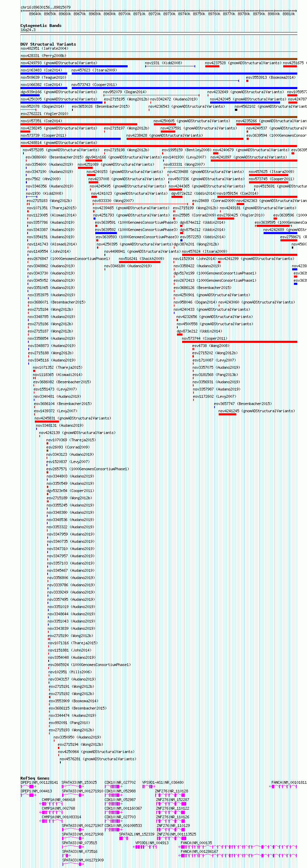This screenshot has width=307, height=868.
Task: Open variant esv3181568 (Pang2013b)
Action: coord(215,375)
